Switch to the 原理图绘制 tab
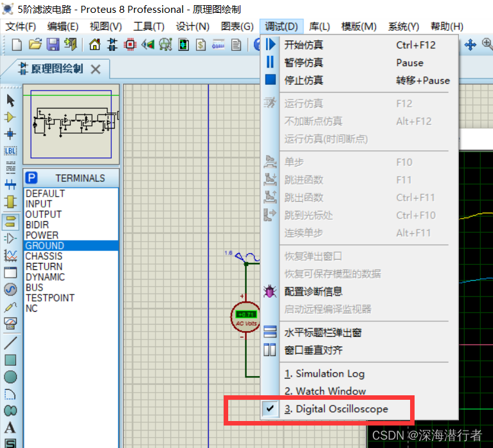This screenshot has height=448, width=493. [x=57, y=69]
